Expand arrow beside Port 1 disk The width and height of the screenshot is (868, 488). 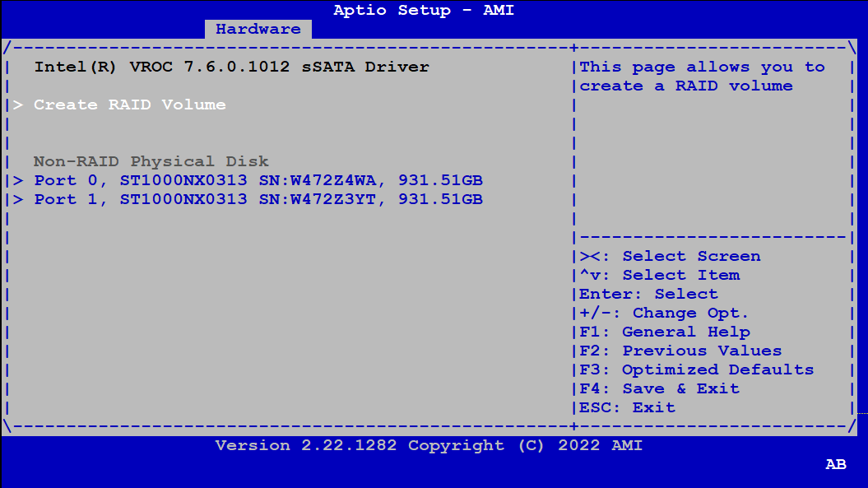point(18,199)
